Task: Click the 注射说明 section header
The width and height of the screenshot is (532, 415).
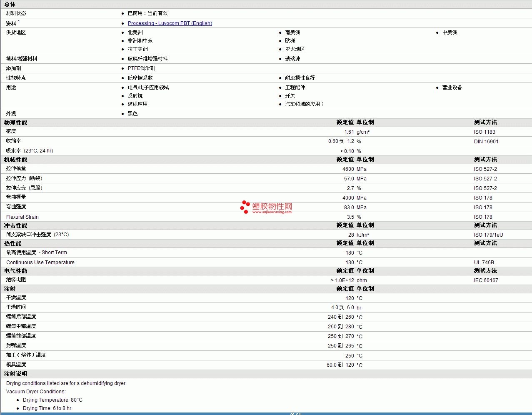Action: [15, 374]
